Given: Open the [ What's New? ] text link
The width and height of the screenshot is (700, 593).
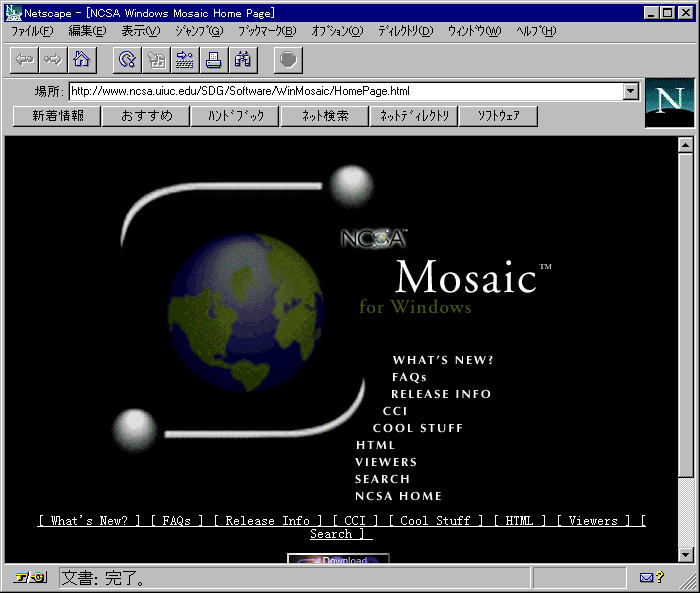Looking at the screenshot, I should (89, 521).
